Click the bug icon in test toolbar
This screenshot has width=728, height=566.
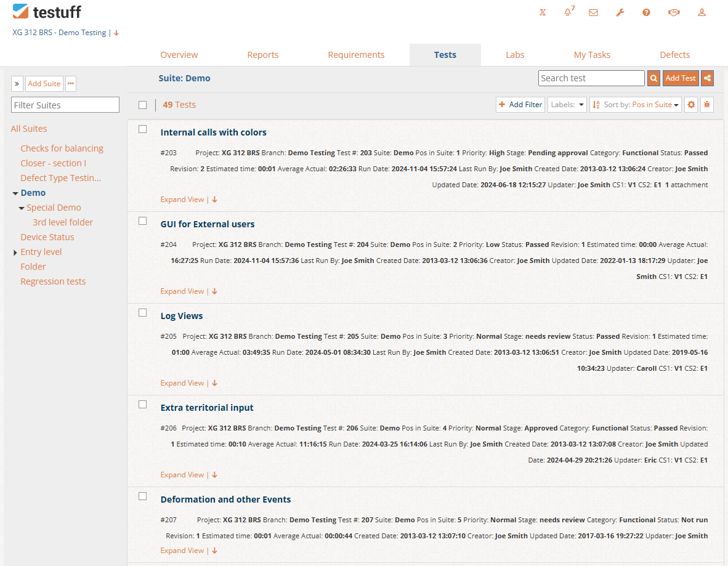point(706,105)
